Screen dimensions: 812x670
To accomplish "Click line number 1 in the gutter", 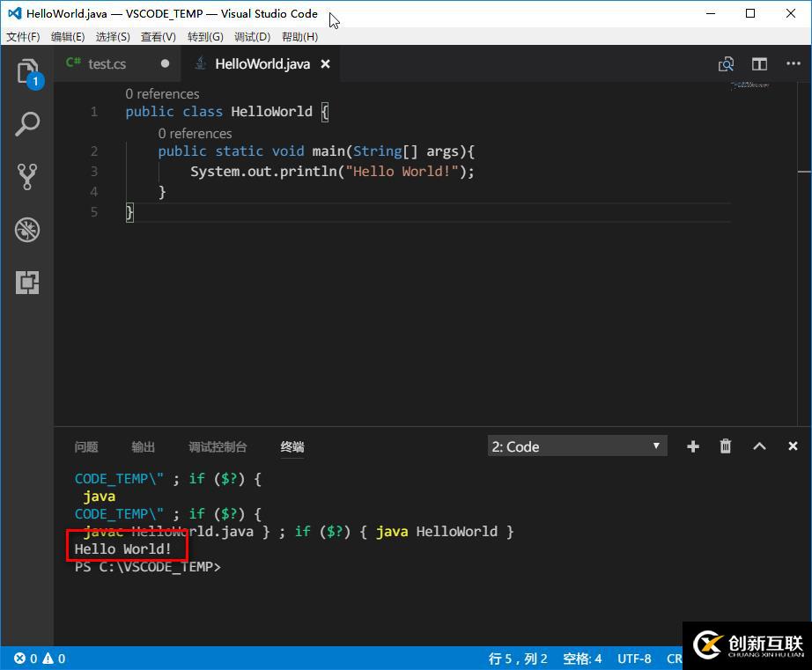I will pos(94,111).
